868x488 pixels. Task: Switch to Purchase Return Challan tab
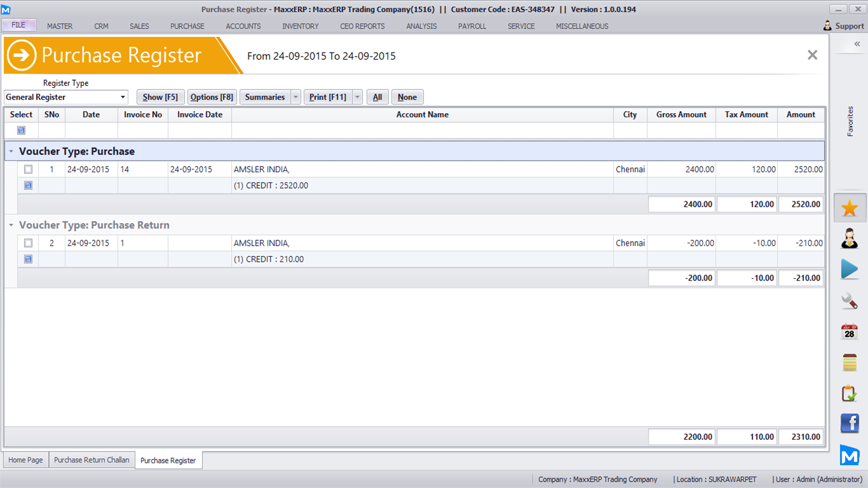point(92,460)
